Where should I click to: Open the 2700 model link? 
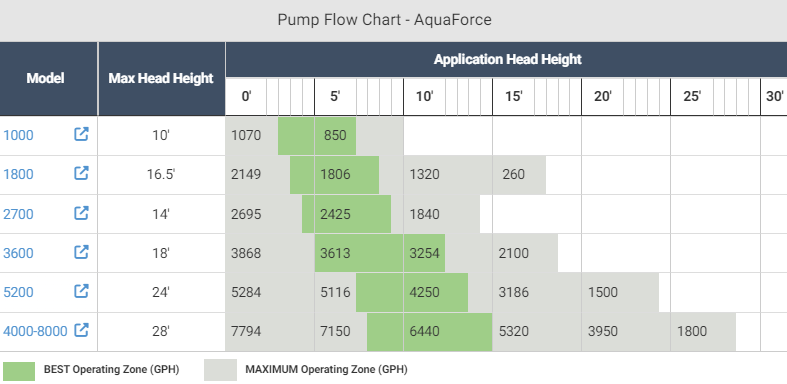pyautogui.click(x=19, y=214)
